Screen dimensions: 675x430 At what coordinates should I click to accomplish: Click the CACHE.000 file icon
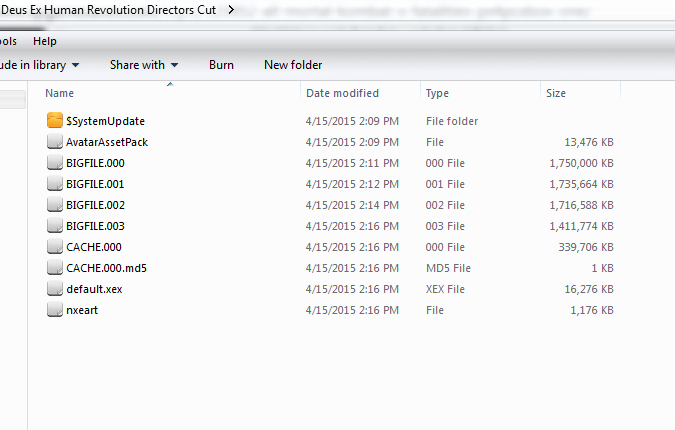54,247
